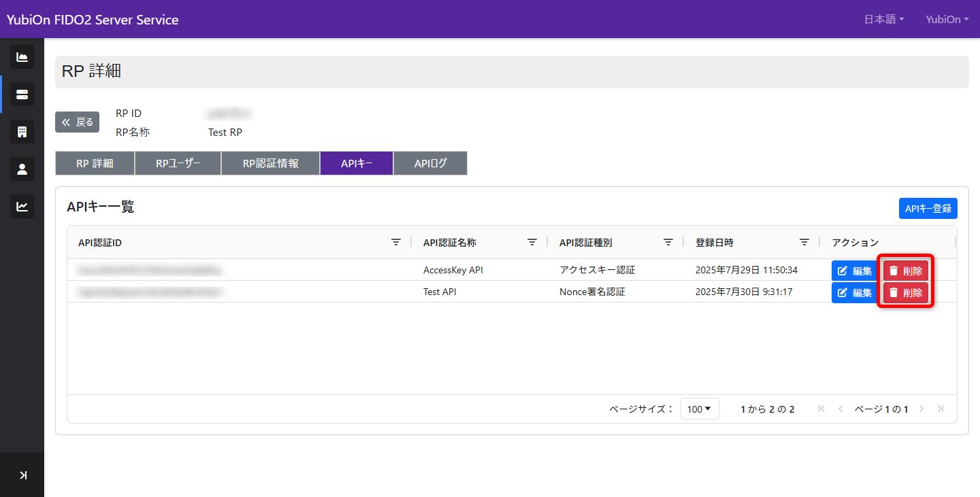Click the APIキー一覧 heading
Image resolution: width=980 pixels, height=497 pixels.
tap(101, 207)
